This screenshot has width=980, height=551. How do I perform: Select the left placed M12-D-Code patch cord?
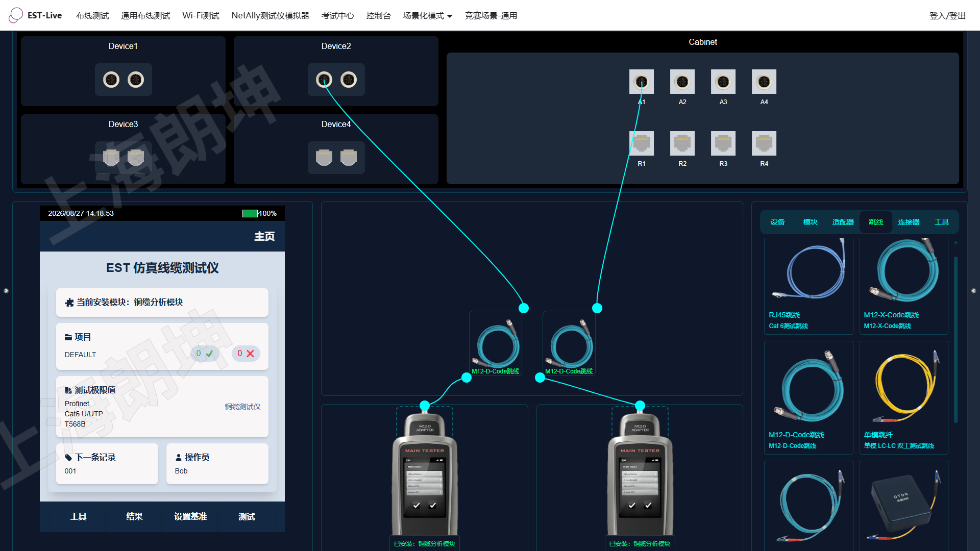click(496, 343)
